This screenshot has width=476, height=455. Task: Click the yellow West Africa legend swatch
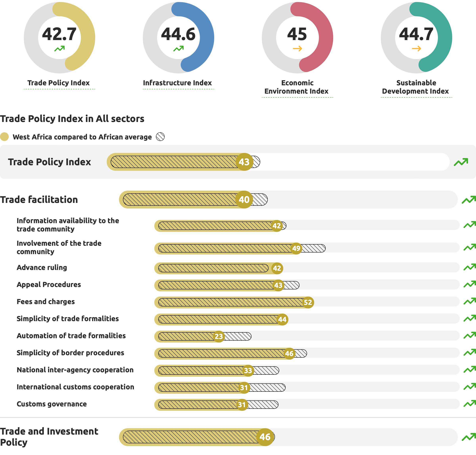[4, 137]
